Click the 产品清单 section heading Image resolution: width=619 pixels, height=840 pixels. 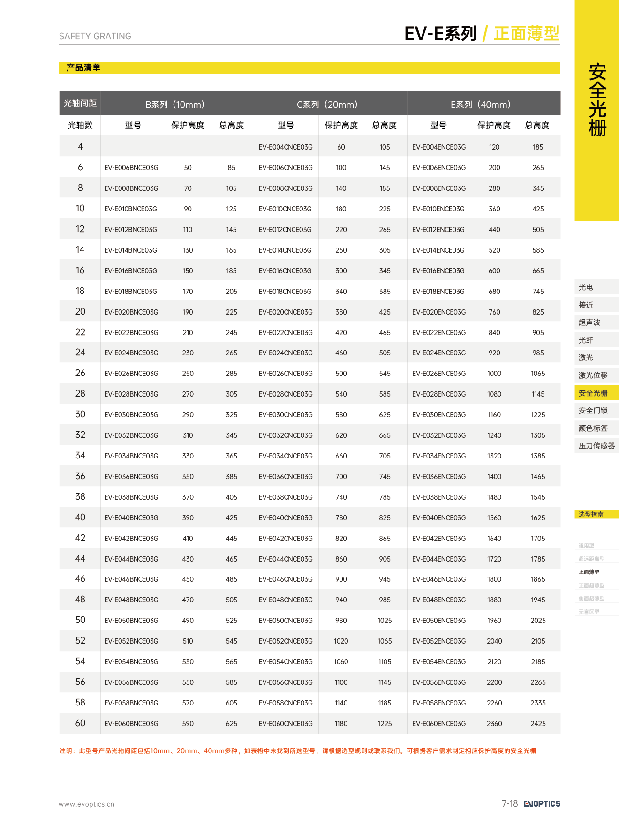83,67
